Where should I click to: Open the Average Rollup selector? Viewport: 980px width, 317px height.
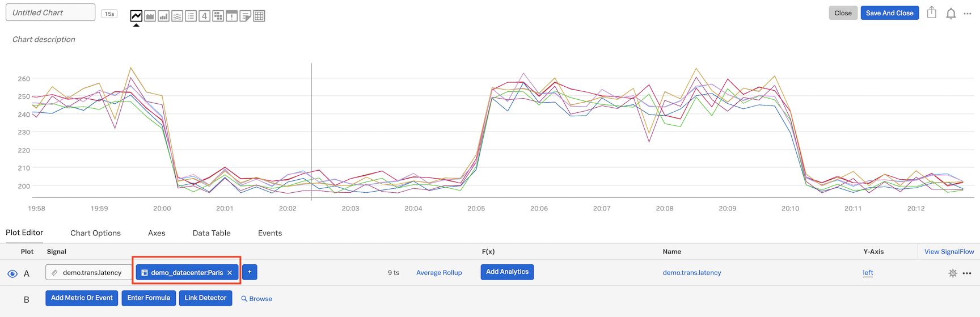click(439, 273)
